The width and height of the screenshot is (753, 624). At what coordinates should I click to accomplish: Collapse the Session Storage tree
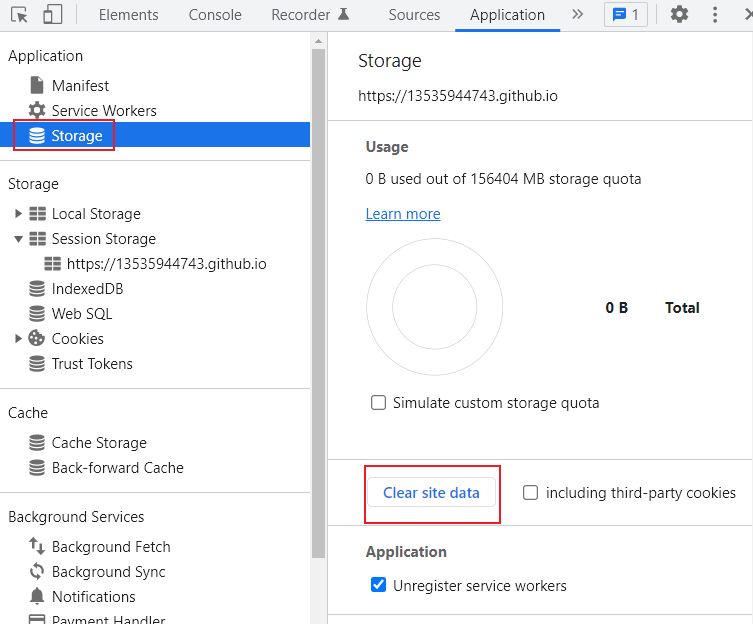(x=18, y=239)
